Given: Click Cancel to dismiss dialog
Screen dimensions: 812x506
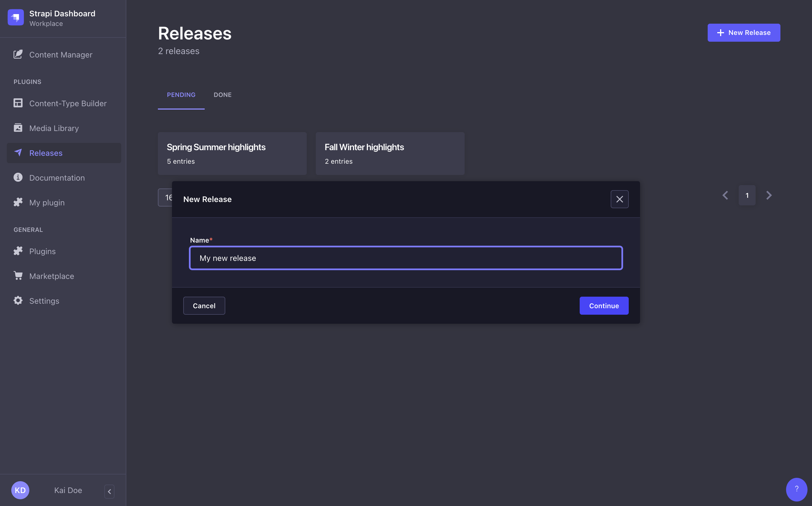Looking at the screenshot, I should click(204, 305).
